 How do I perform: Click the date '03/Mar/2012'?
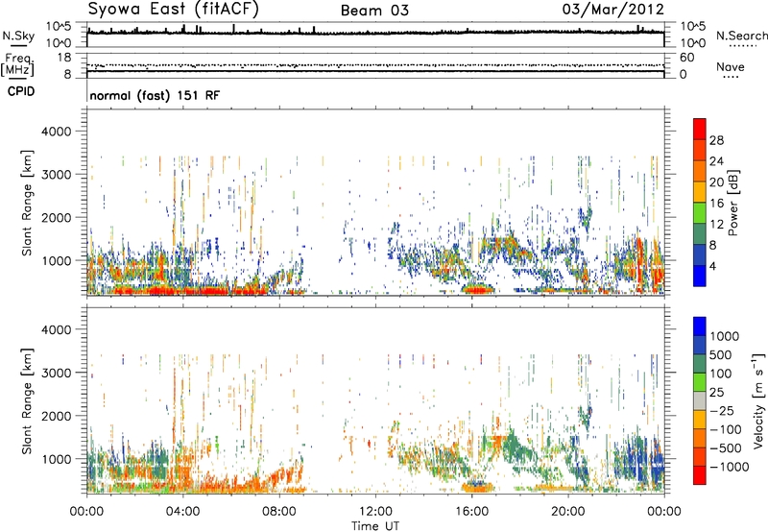click(x=612, y=9)
